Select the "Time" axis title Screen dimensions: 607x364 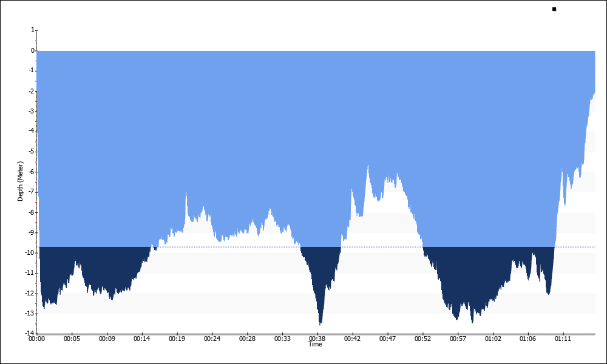315,344
